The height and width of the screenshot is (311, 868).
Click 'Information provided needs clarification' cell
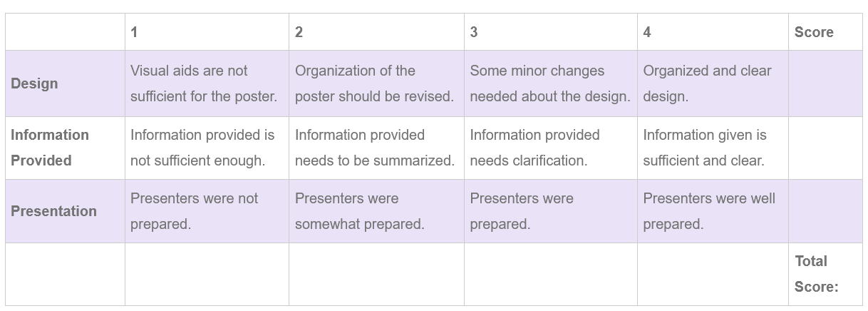click(551, 148)
